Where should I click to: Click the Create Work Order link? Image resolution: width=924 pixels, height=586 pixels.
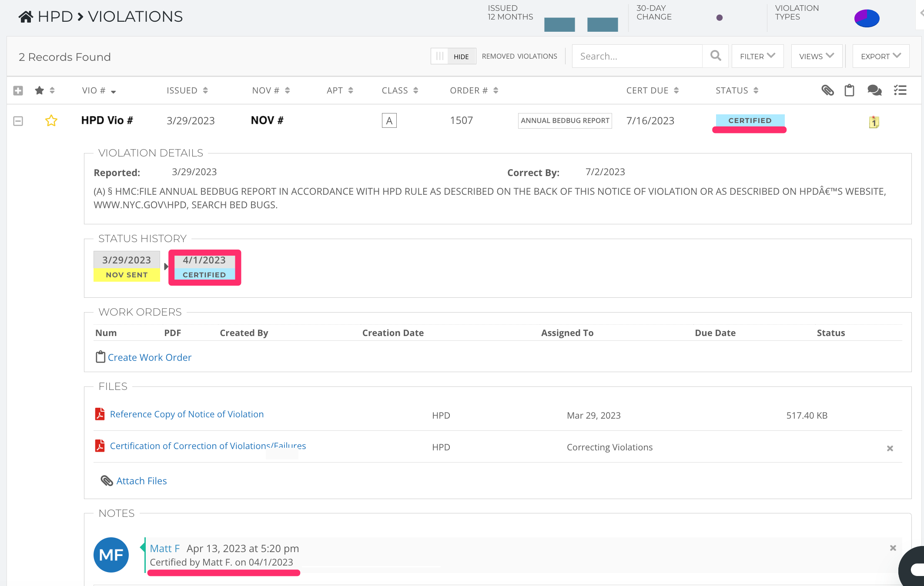click(x=149, y=357)
